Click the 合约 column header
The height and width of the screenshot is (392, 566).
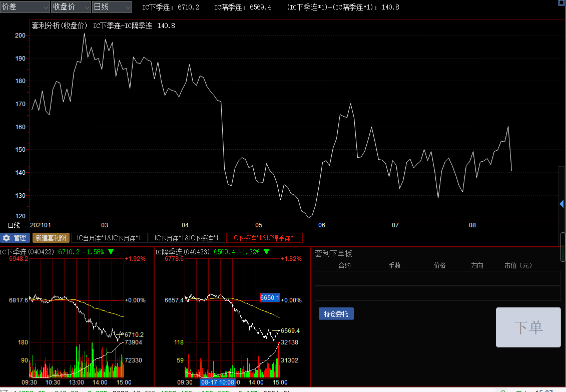click(344, 266)
